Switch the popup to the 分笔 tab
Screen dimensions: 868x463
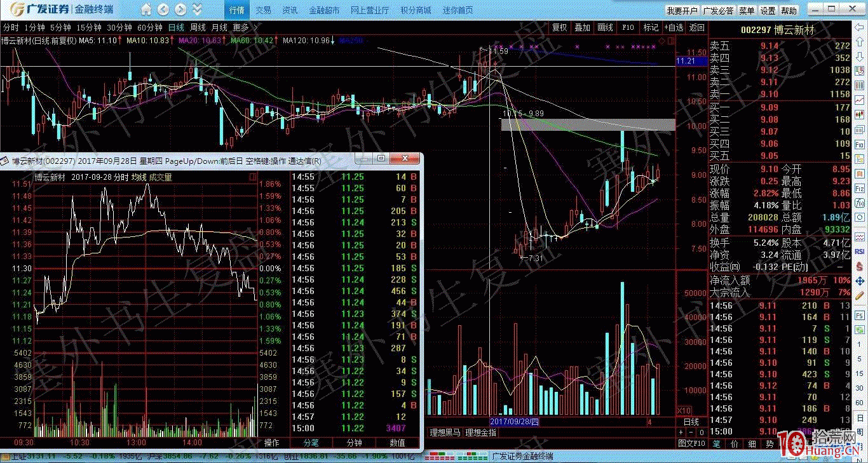[311, 443]
